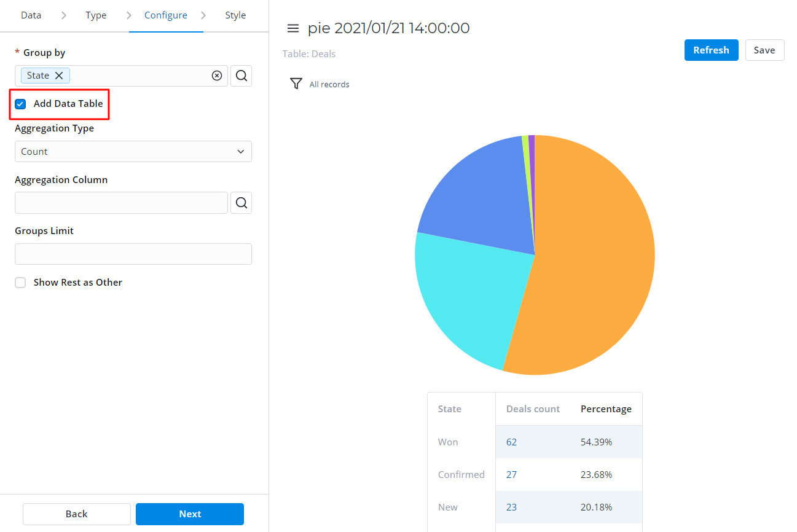Go Back to previous step

point(77,514)
